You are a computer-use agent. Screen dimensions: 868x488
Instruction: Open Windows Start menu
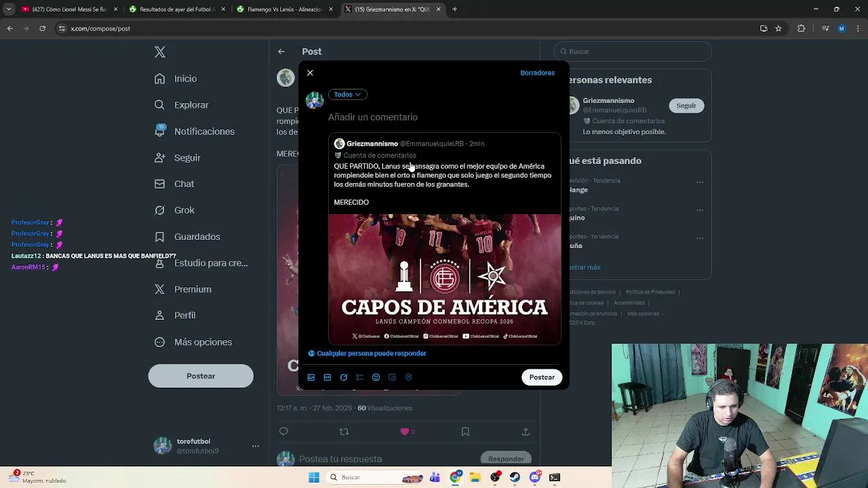click(314, 478)
